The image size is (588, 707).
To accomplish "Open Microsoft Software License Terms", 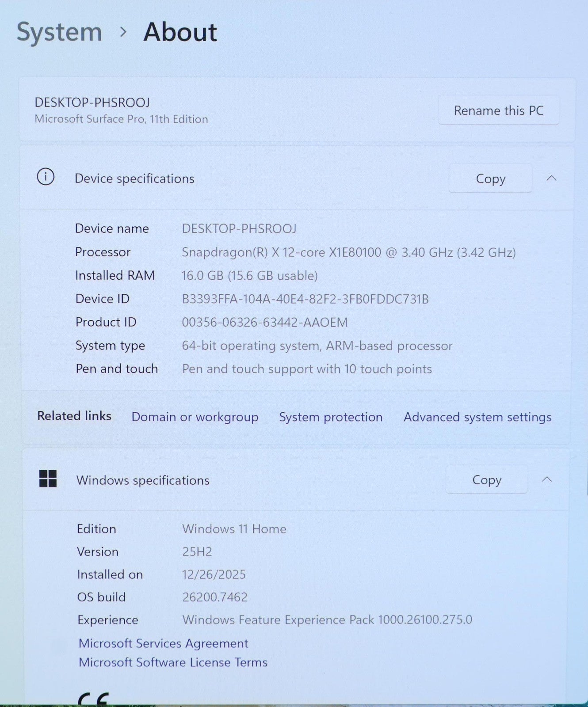I will pos(173,662).
